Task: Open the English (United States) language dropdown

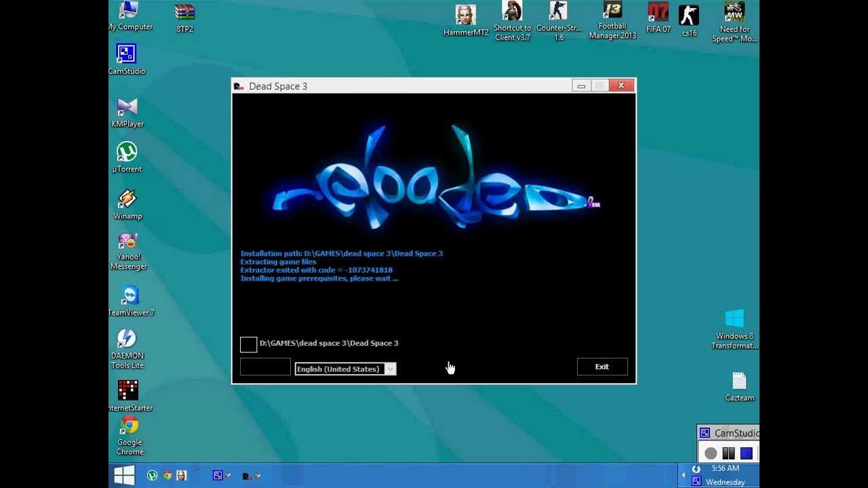Action: click(x=345, y=369)
